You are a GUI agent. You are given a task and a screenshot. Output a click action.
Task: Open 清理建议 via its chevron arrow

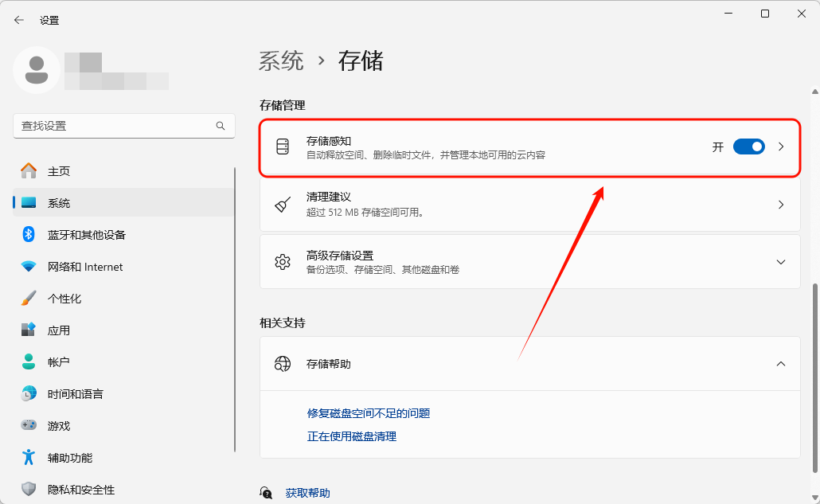[781, 204]
